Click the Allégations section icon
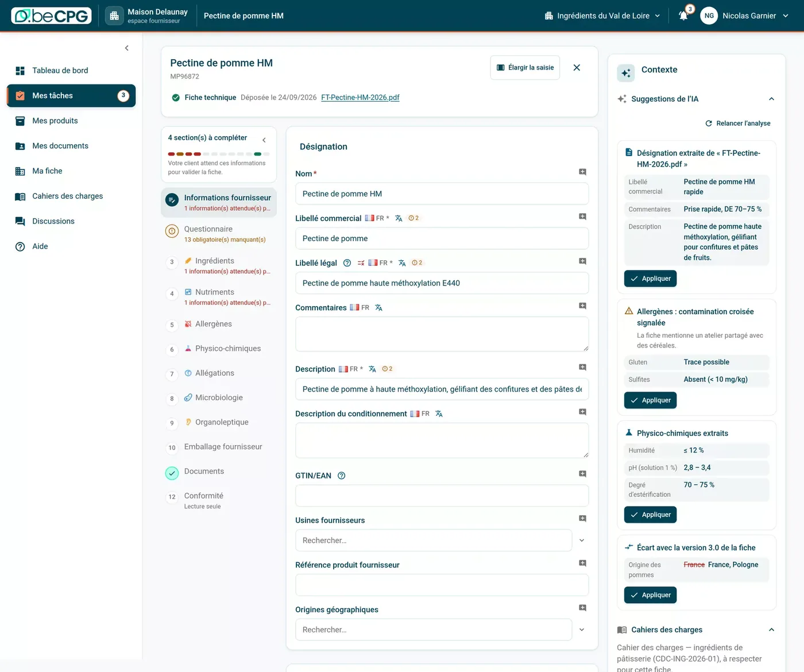Screen dimensions: 804x672 tap(188, 373)
